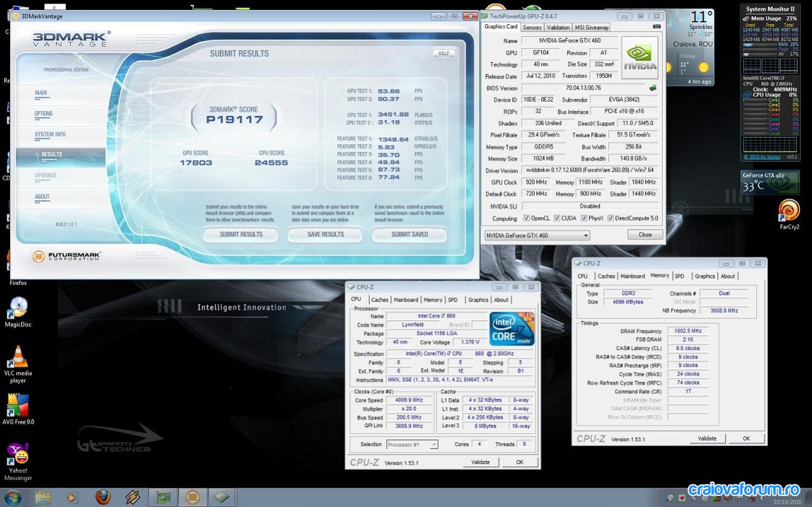Open Windows Media Player from taskbar

click(x=73, y=497)
